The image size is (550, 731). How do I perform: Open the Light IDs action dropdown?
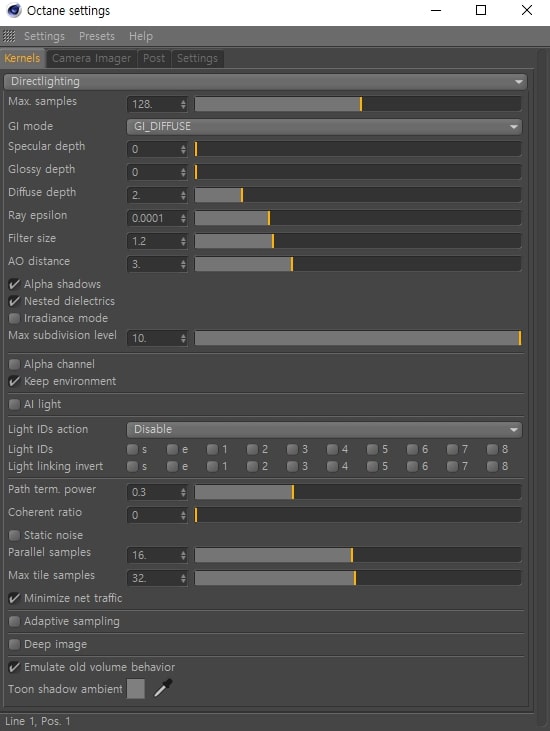pyautogui.click(x=324, y=429)
